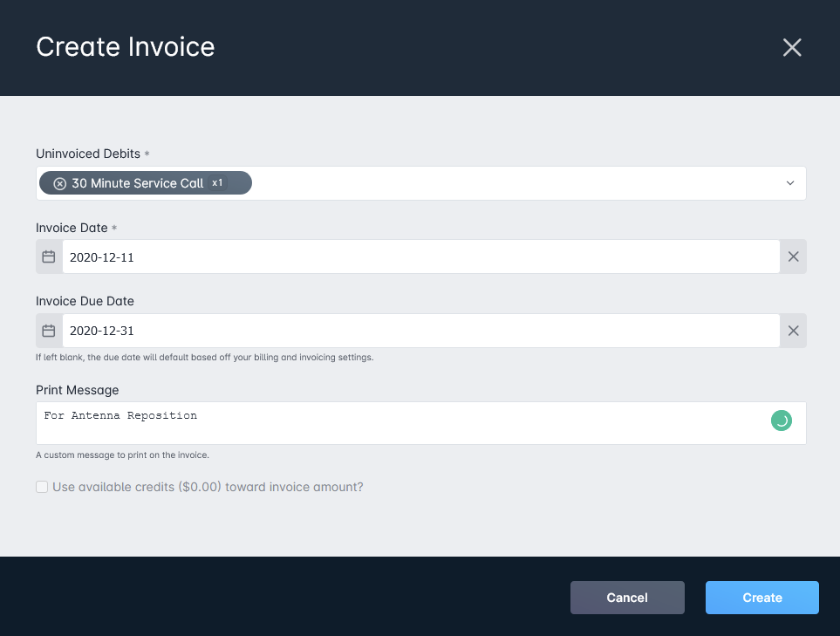Viewport: 840px width, 636px height.
Task: Click the 30 Minute Service Call tag
Action: pos(146,183)
